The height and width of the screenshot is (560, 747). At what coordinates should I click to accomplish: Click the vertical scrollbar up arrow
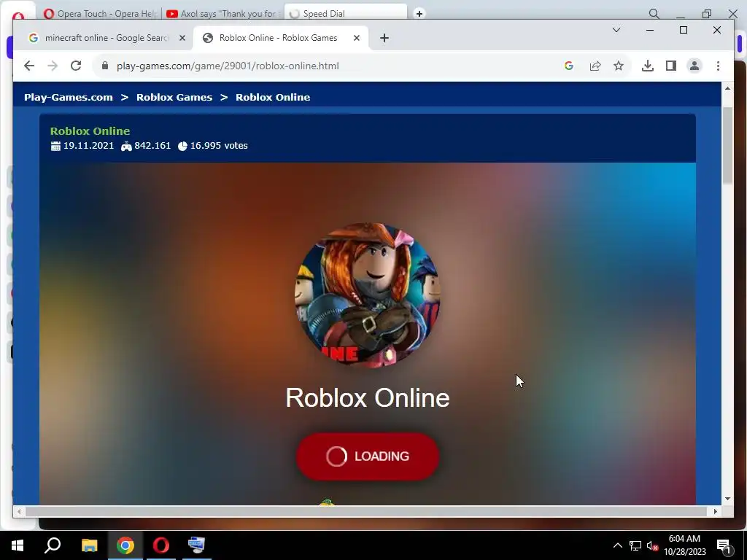pyautogui.click(x=727, y=88)
